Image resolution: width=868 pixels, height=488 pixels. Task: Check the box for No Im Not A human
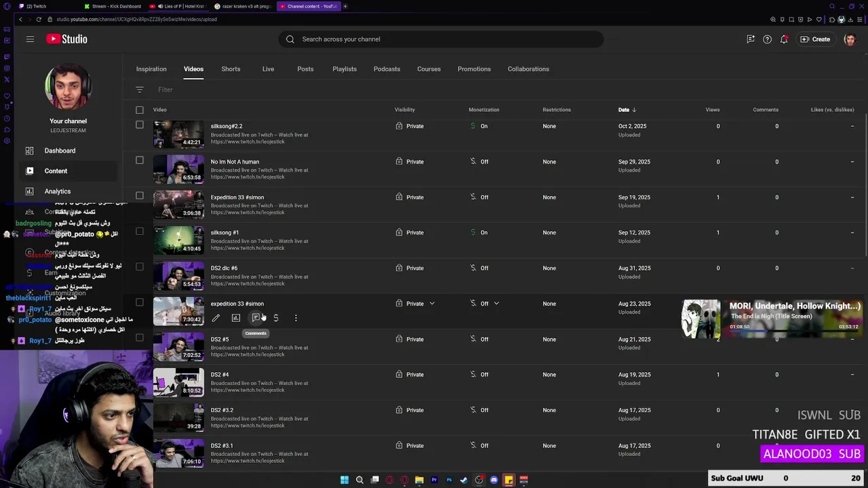pos(140,161)
